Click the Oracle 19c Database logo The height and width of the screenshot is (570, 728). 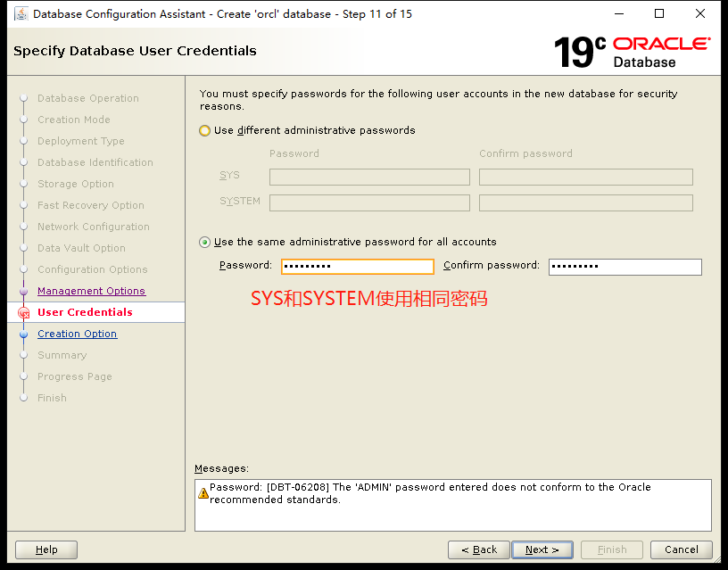[632, 52]
